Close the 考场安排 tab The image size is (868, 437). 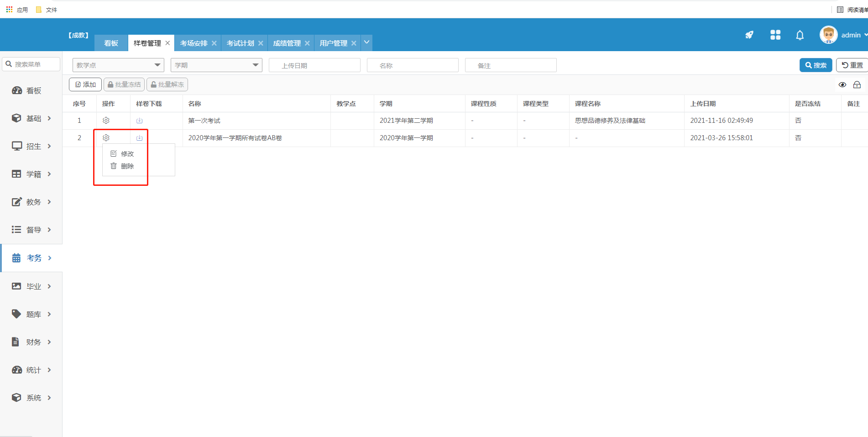[x=214, y=43]
